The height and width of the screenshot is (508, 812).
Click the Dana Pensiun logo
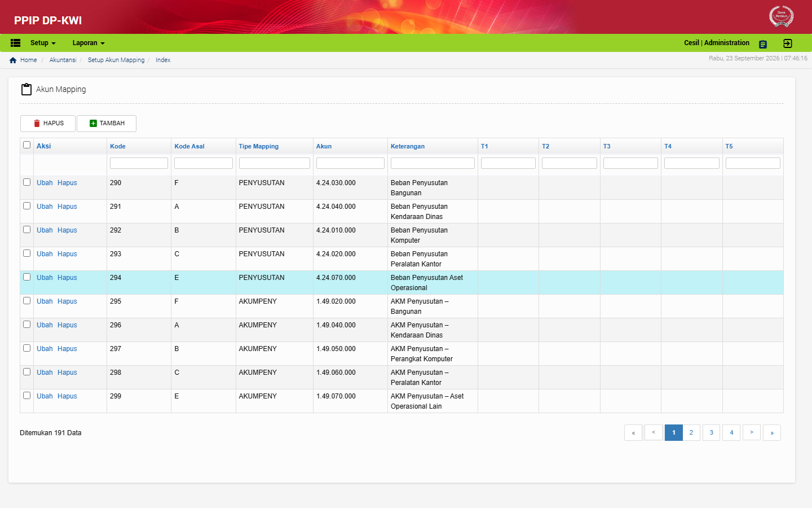pos(782,16)
